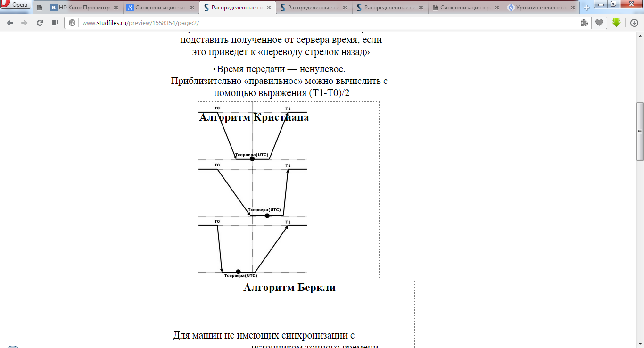644x348 pixels.
Task: Click the text 'помощью выражения (T1-T0)/2'
Action: (281, 93)
